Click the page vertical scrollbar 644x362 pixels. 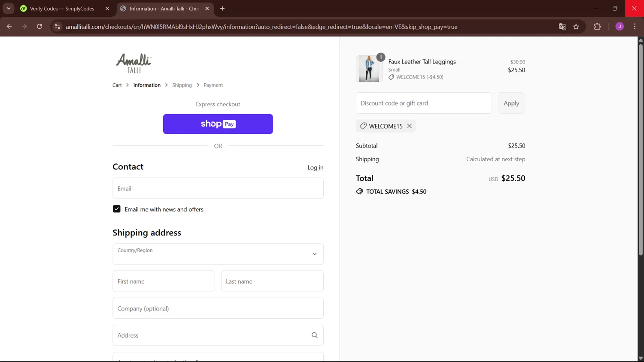click(641, 150)
